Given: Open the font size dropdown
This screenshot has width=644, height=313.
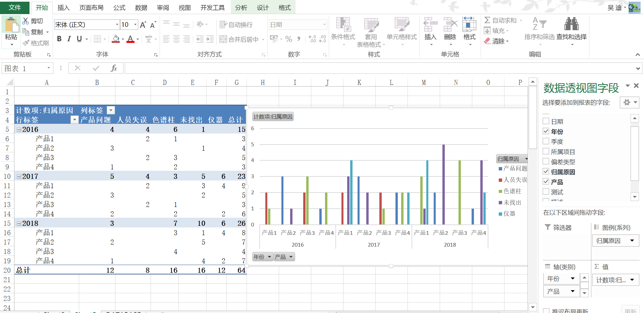Looking at the screenshot, I should point(135,24).
